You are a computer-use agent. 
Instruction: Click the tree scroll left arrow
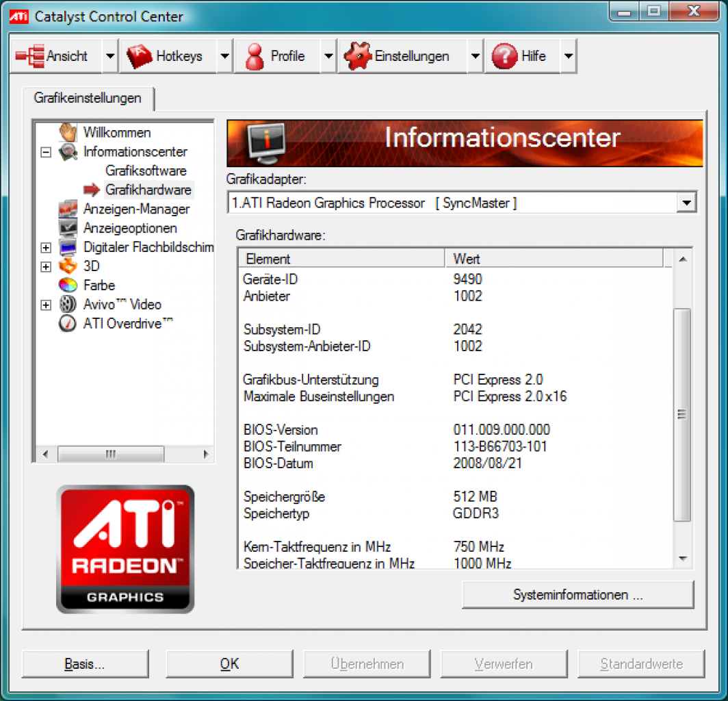click(x=45, y=454)
